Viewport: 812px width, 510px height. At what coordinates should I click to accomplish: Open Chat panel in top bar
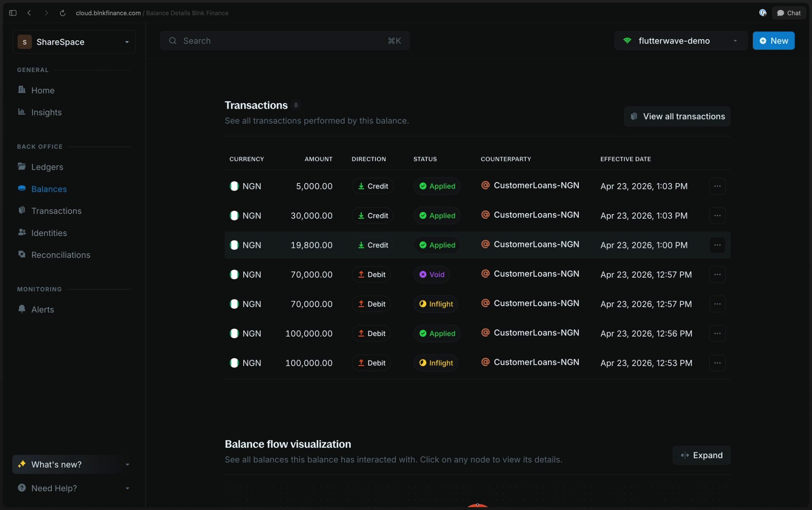tap(789, 13)
